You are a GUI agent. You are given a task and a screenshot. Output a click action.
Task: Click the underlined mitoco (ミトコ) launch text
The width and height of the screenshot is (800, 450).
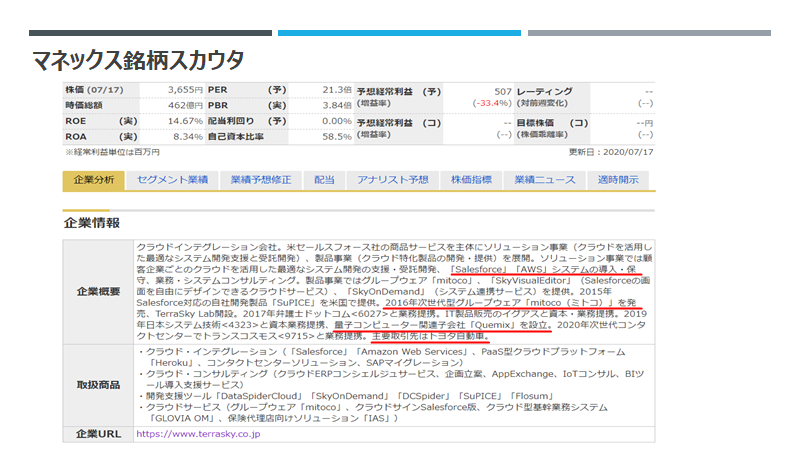pyautogui.click(x=510, y=303)
